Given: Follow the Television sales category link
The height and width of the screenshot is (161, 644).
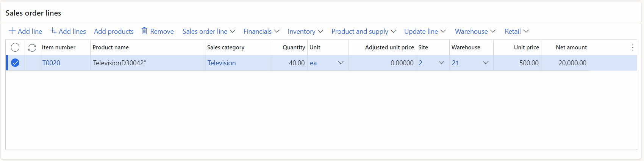Looking at the screenshot, I should [222, 63].
